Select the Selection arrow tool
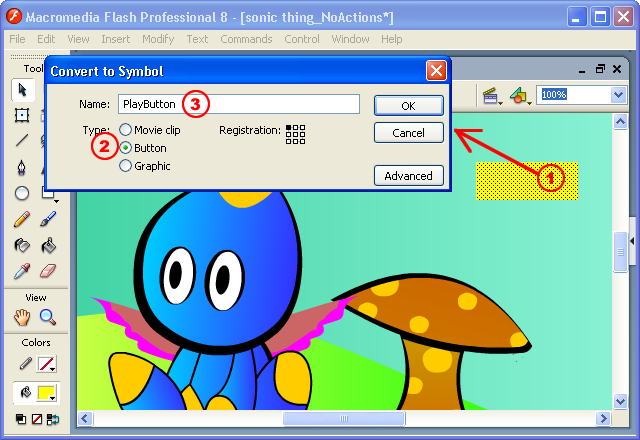This screenshot has width=640, height=440. 22,90
